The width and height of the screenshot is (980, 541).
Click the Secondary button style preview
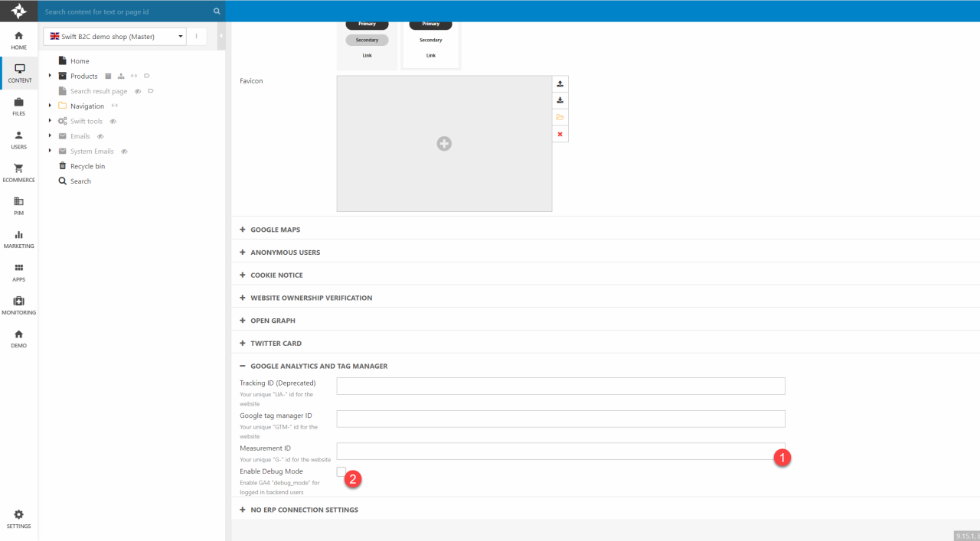[x=367, y=40]
